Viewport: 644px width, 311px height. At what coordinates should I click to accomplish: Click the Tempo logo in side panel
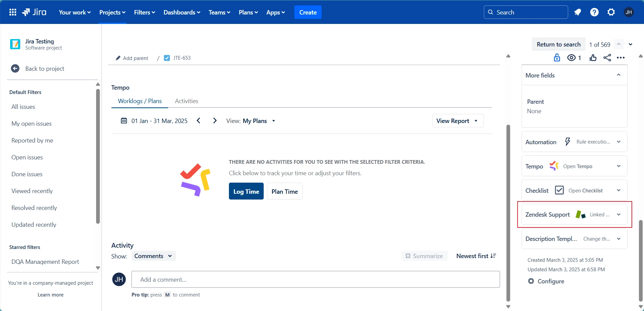554,166
